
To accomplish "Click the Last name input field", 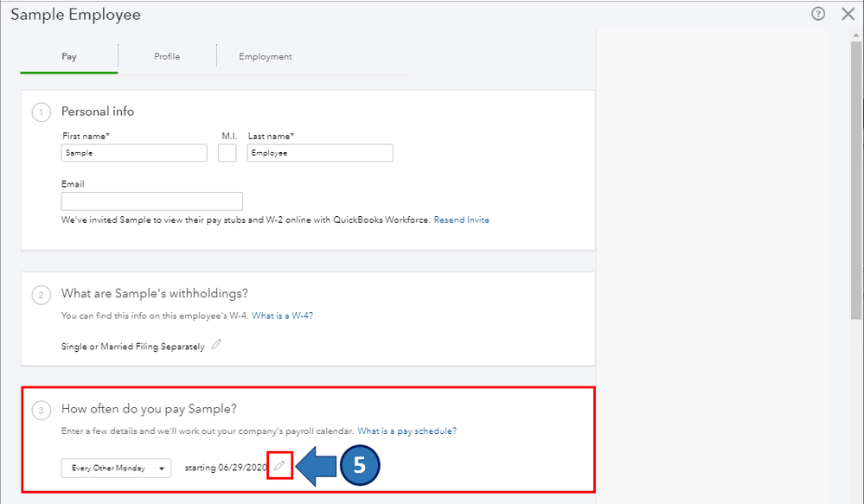I will [320, 153].
